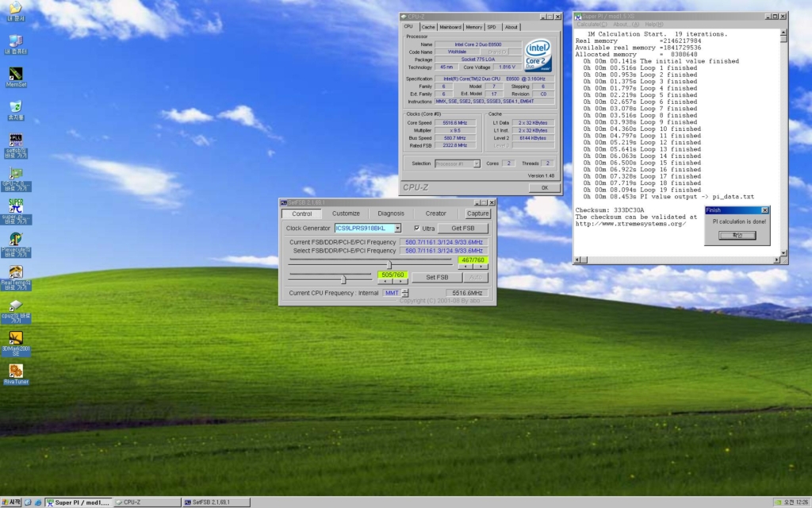Click left arrow under 505/760 value
This screenshot has height=508, width=812.
[385, 281]
